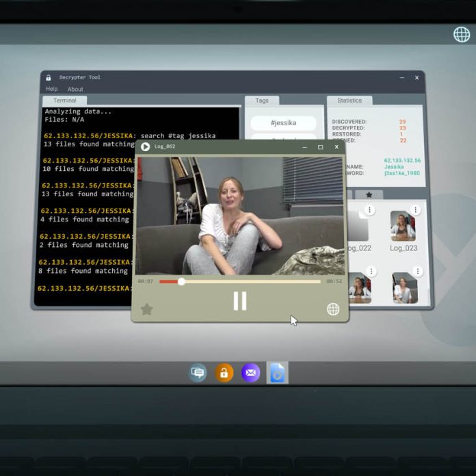Click the IP address 62.133.132.56 in Statistics
This screenshot has width=476, height=476.
click(402, 161)
